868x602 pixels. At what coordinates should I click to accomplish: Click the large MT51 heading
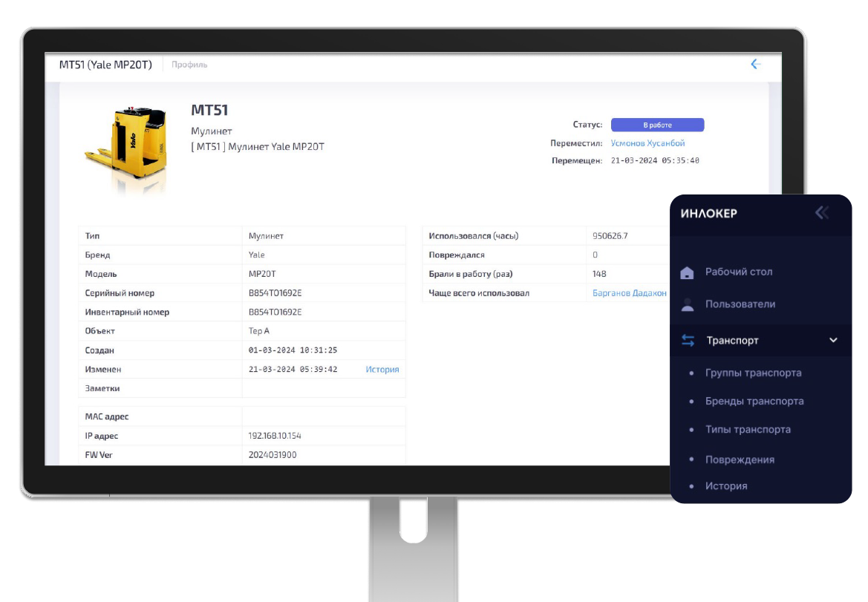pyautogui.click(x=209, y=110)
